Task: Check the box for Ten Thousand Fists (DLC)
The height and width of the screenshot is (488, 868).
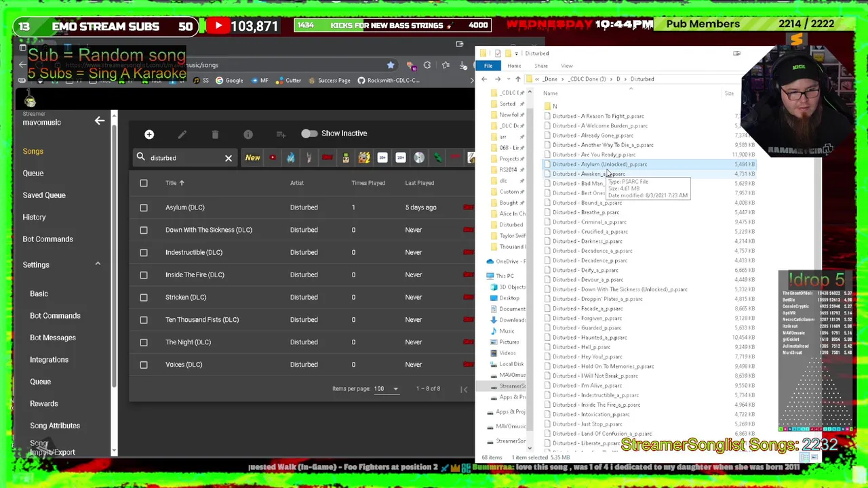Action: click(x=144, y=319)
